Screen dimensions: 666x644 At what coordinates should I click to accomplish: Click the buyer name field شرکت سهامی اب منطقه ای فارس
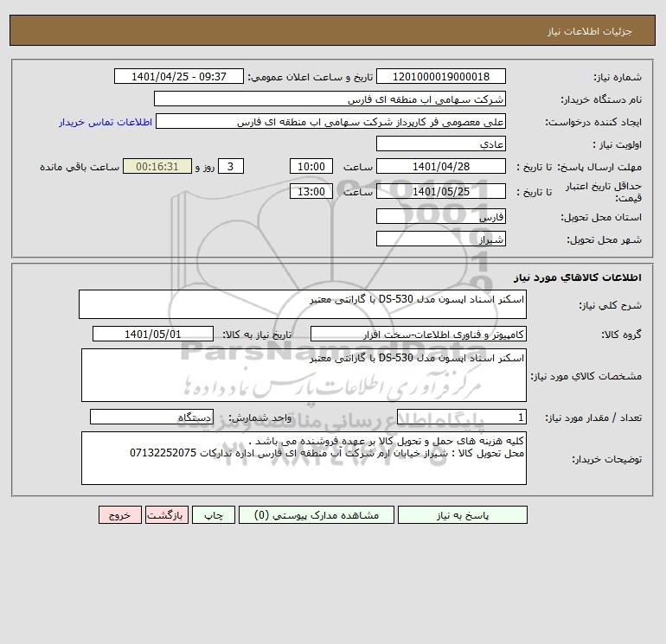pos(330,99)
